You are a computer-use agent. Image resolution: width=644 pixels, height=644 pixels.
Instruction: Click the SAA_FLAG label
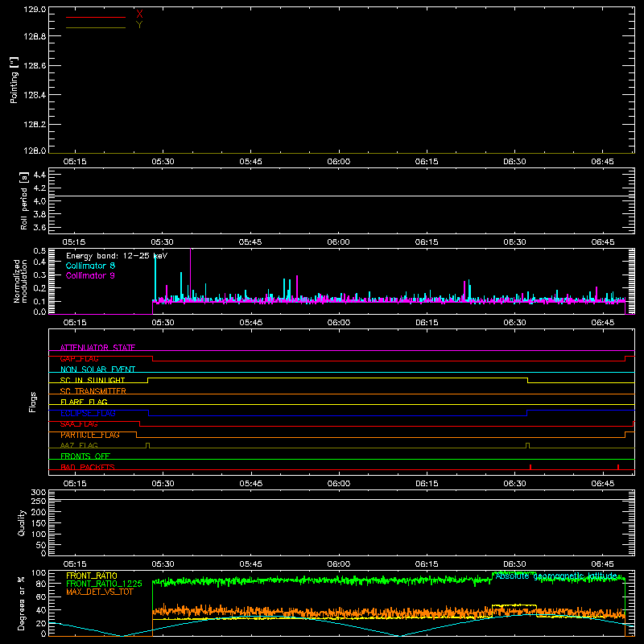click(79, 423)
